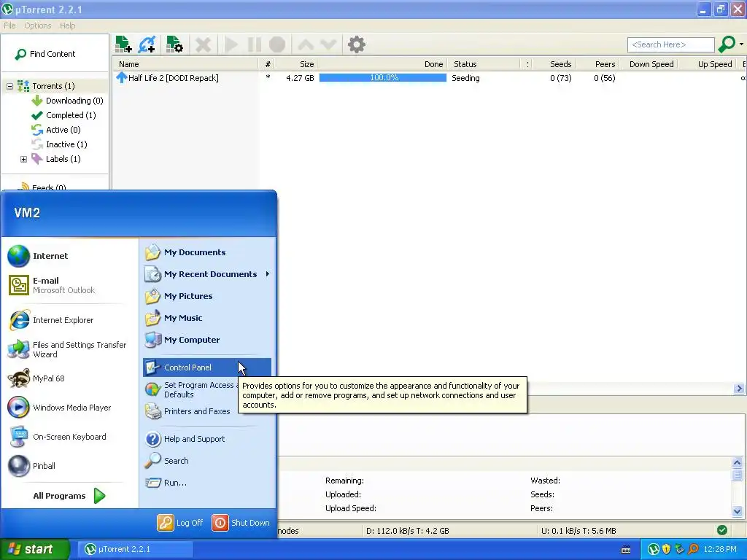Click inside the Search Here field

(671, 44)
